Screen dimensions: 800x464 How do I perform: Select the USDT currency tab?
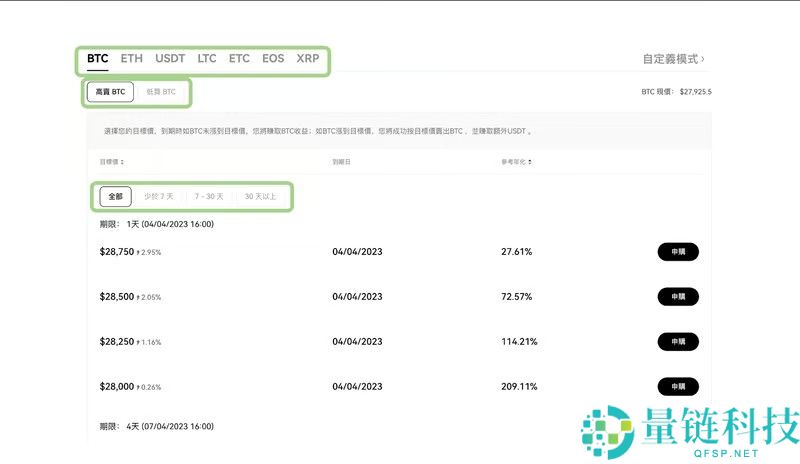(x=170, y=58)
